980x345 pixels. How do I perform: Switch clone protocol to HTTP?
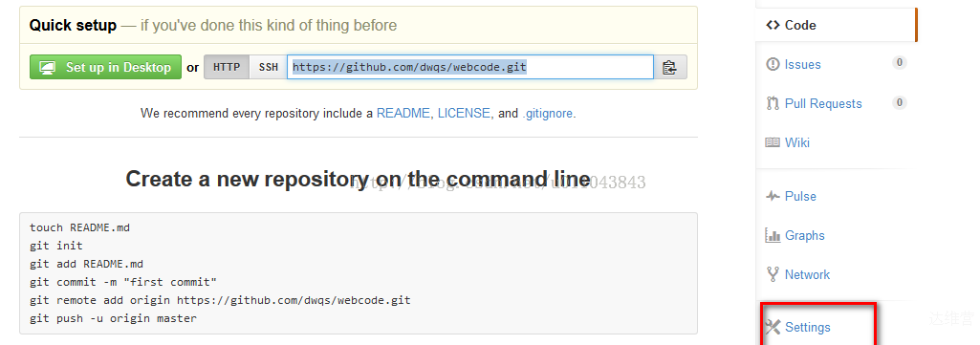coord(227,68)
